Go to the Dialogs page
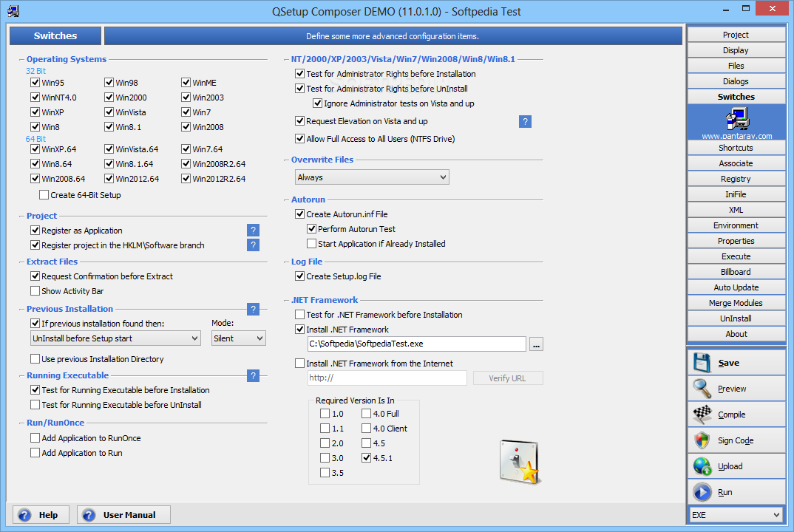This screenshot has width=794, height=532. (x=736, y=81)
